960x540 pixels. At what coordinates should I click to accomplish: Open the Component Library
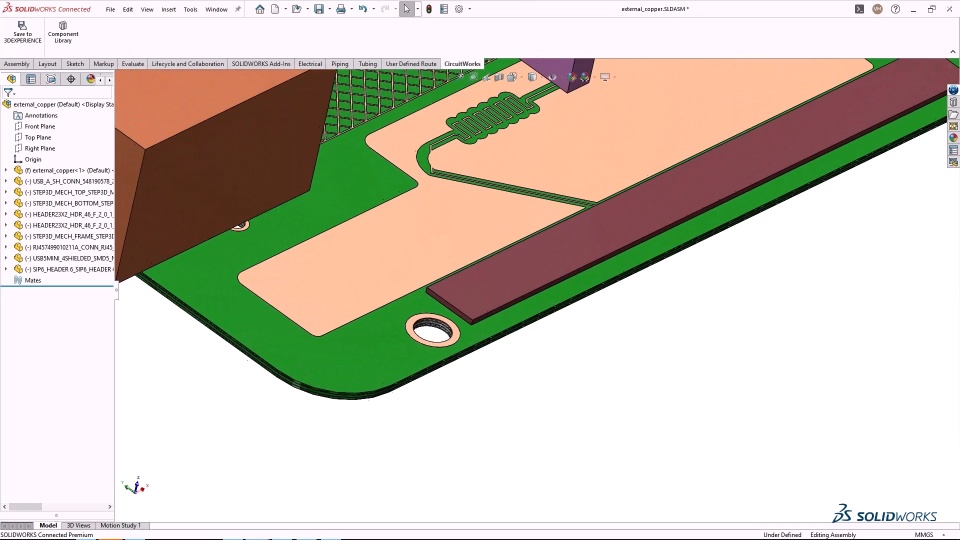(x=63, y=27)
